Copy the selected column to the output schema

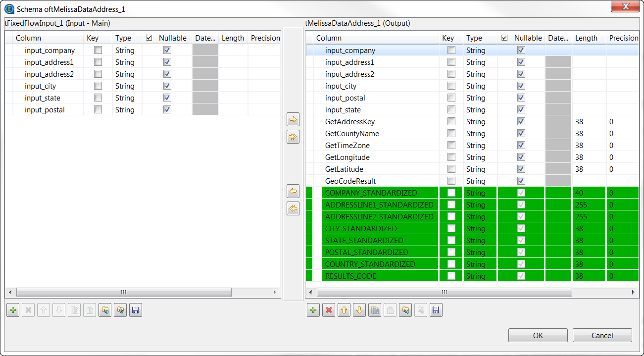coord(293,119)
